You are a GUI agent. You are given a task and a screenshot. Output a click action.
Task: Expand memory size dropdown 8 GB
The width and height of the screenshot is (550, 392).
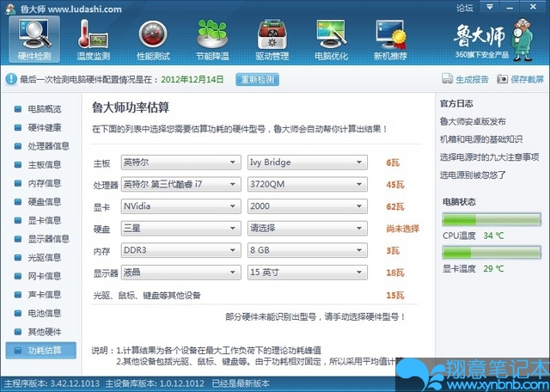308,250
